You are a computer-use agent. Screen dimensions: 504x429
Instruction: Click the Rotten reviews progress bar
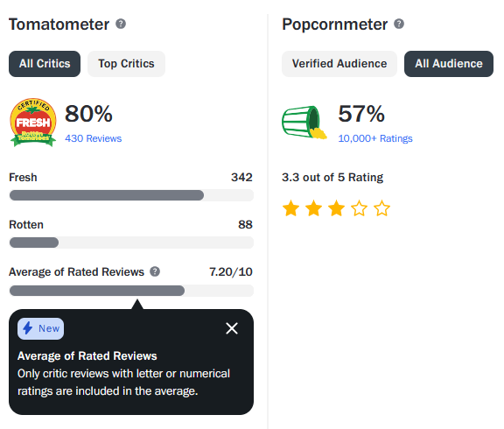point(131,243)
